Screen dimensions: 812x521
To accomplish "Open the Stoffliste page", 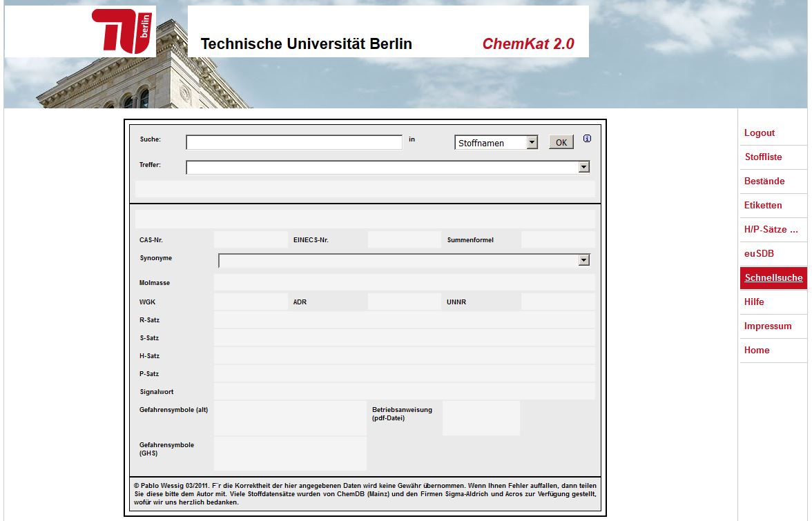I will (763, 157).
